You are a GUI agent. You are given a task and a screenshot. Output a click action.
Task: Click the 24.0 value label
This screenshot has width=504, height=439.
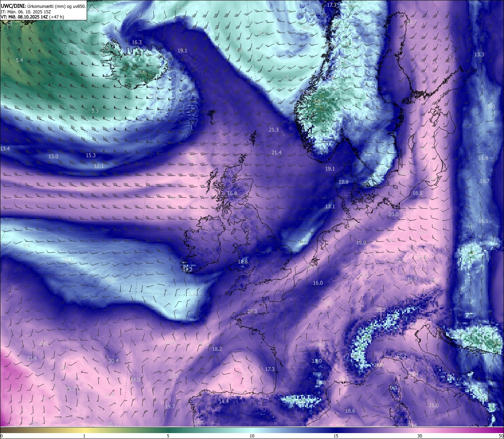pos(135,380)
